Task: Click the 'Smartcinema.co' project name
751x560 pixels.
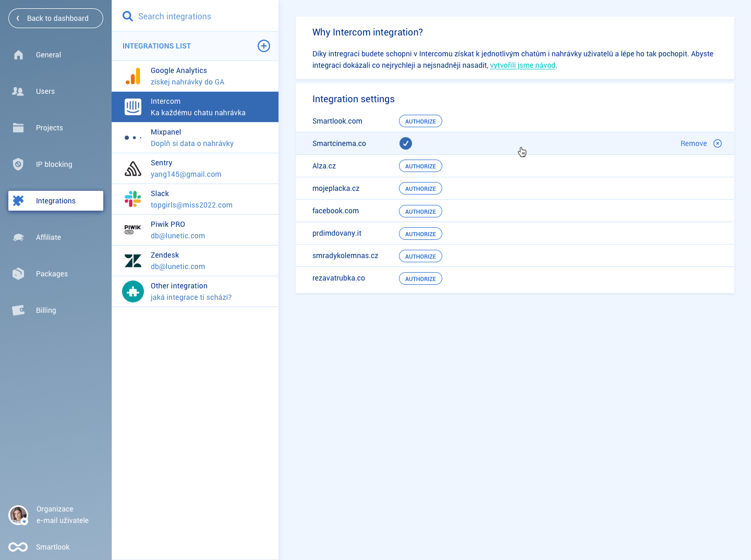Action: point(339,143)
